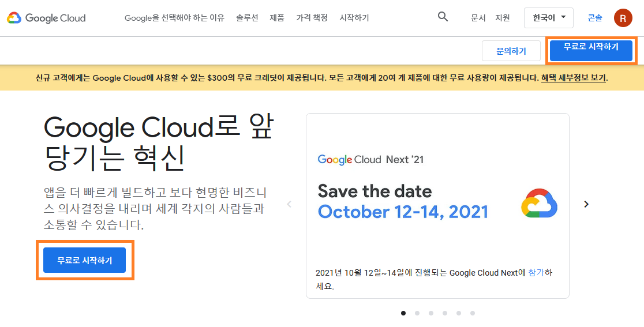644x327 pixels.
Task: Click the 참가 link in event card
Action: [x=536, y=273]
